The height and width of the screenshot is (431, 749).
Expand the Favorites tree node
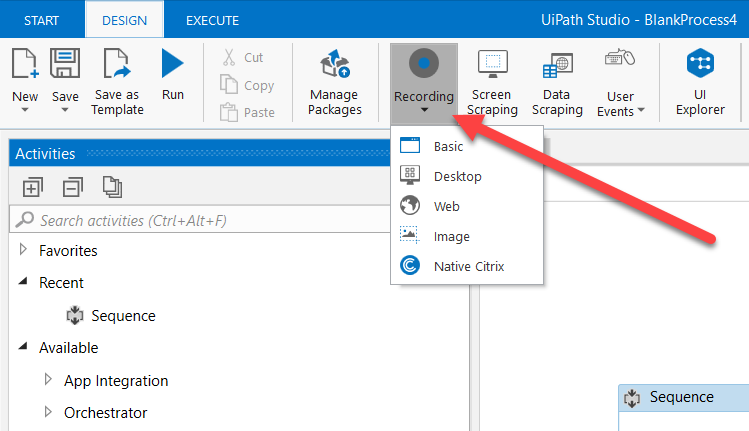pos(24,250)
